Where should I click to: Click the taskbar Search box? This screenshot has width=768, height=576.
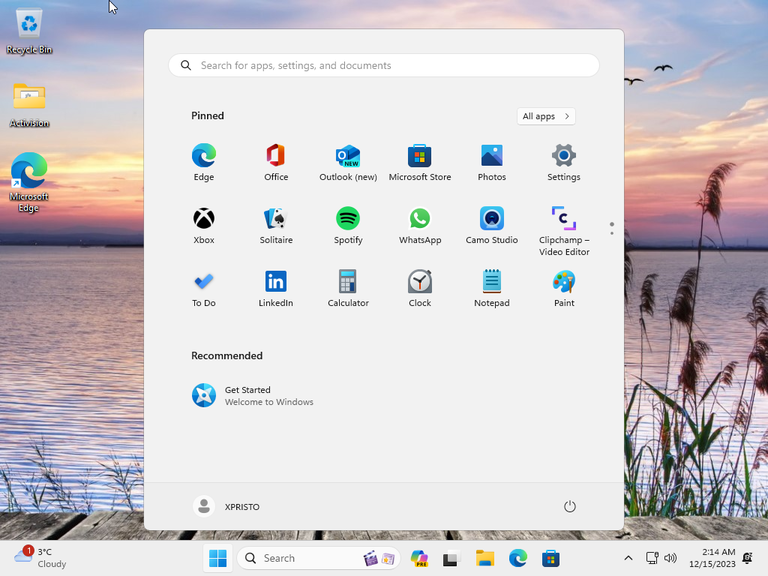319,558
